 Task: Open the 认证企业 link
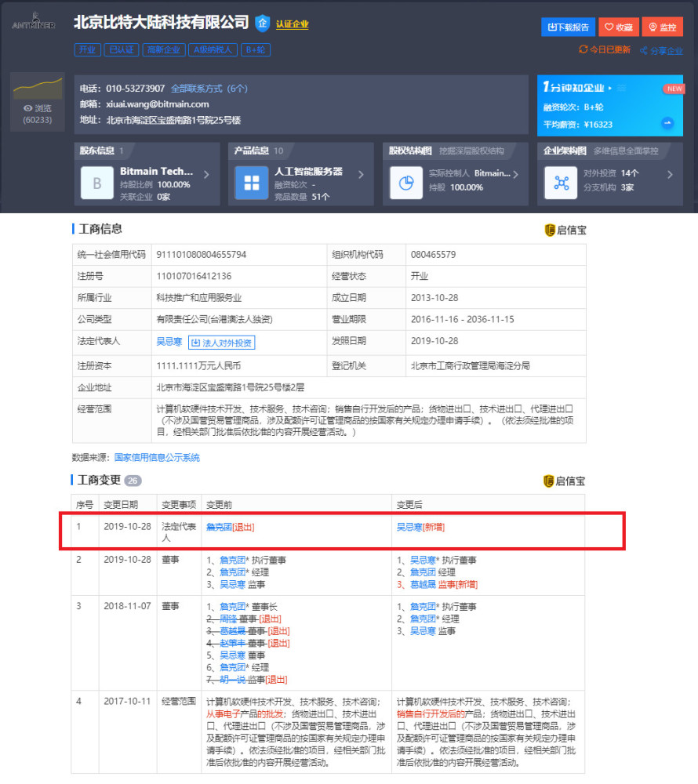point(292,24)
